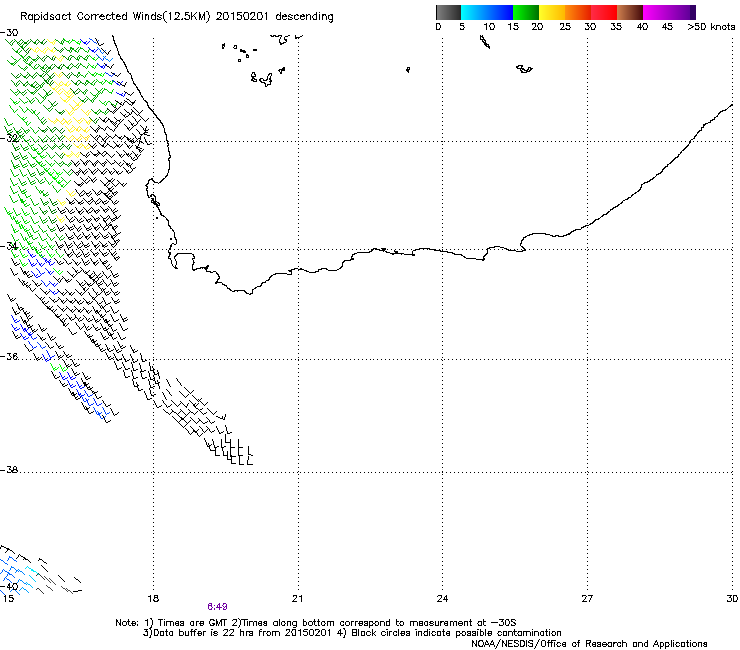Click the legend scale label '25'

(x=565, y=27)
